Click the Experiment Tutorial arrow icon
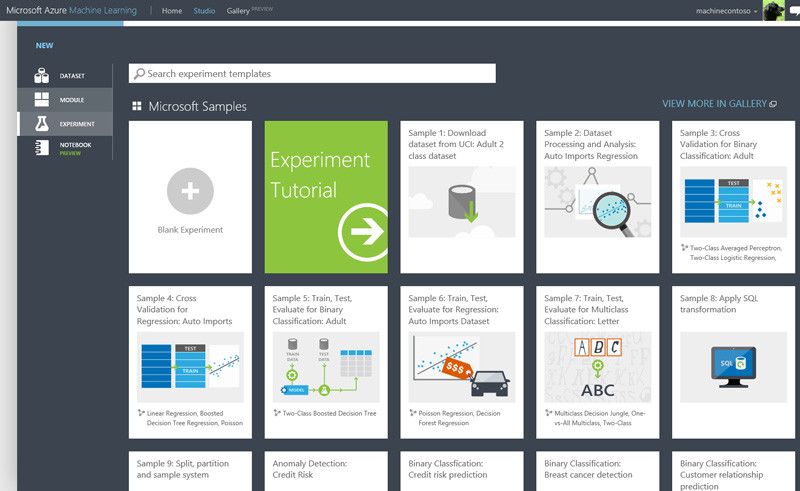 point(363,232)
